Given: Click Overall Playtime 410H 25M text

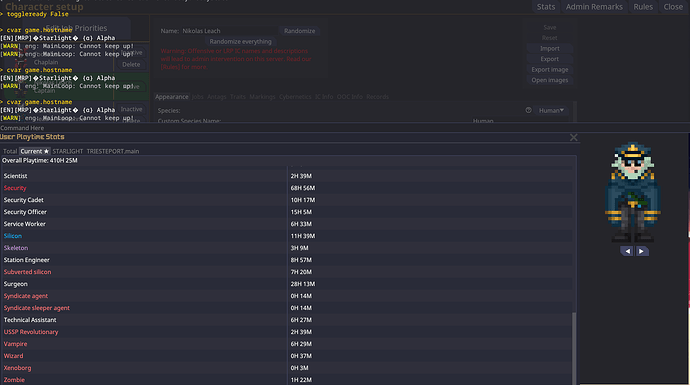Looking at the screenshot, I should pos(40,161).
